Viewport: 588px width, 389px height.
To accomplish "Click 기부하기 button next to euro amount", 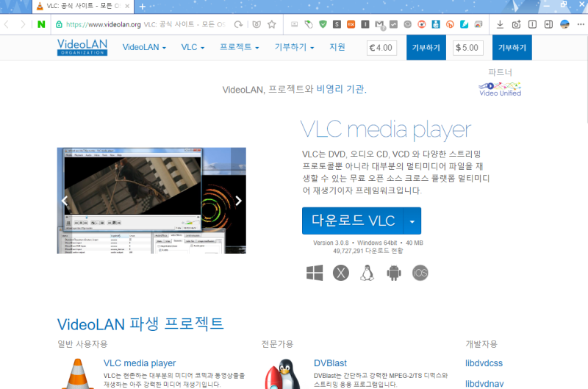I will click(426, 48).
